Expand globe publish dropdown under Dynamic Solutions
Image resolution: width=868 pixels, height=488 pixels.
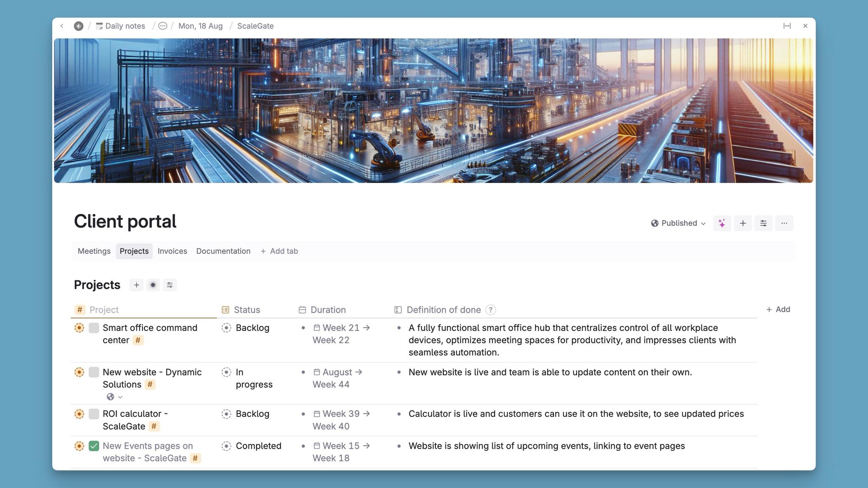(x=114, y=397)
